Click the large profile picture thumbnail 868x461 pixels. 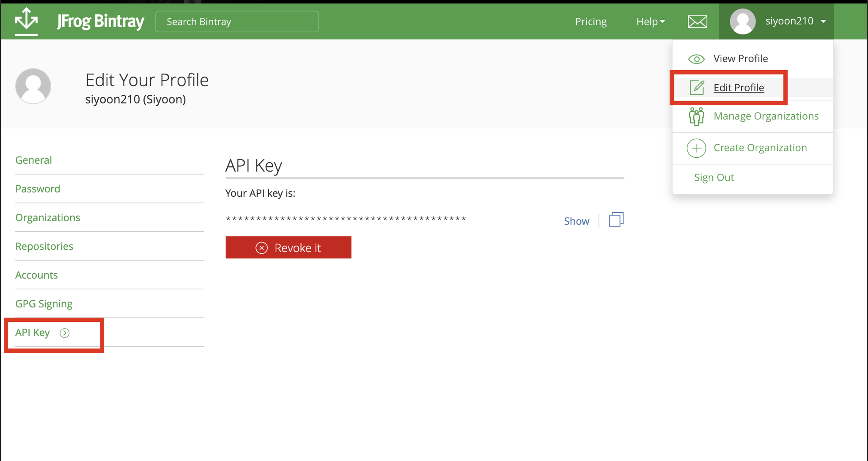point(33,86)
